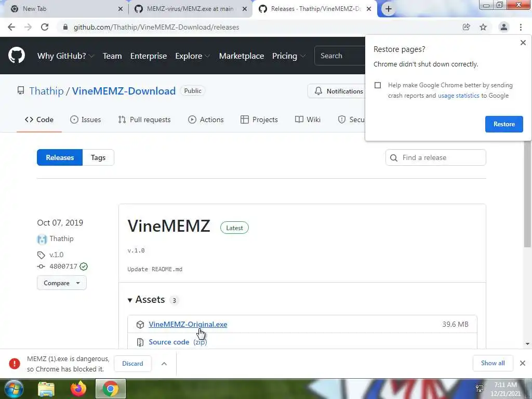Open the Actions tab
The width and height of the screenshot is (532, 399).
tap(206, 119)
